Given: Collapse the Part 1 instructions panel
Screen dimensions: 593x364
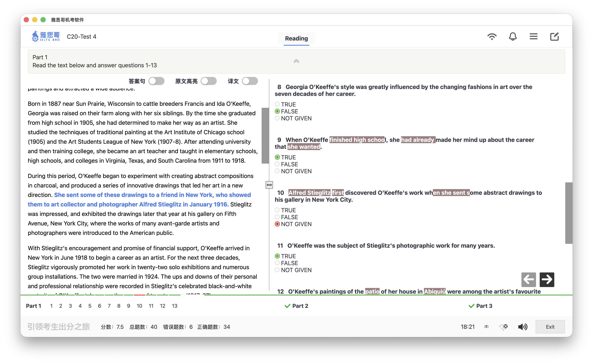Looking at the screenshot, I should point(296,61).
